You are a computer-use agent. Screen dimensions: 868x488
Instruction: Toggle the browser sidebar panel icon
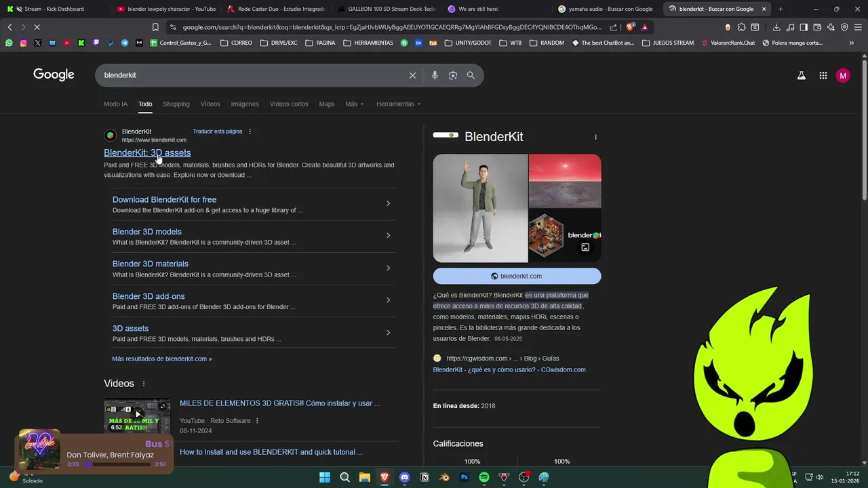(x=804, y=27)
